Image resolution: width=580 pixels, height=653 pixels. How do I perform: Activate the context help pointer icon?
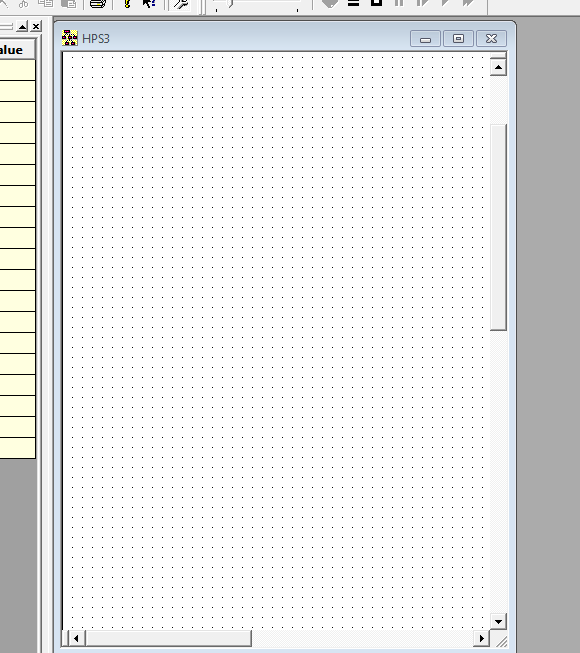(x=149, y=3)
